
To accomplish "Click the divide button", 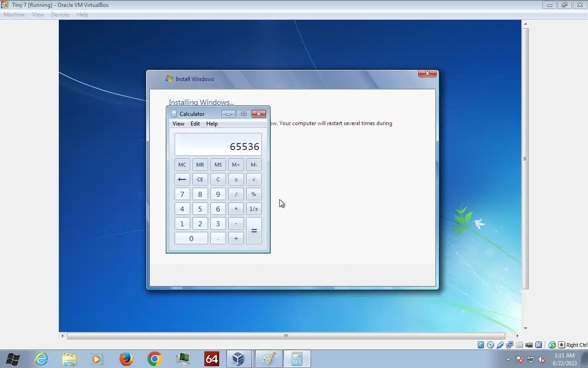I will [x=236, y=194].
